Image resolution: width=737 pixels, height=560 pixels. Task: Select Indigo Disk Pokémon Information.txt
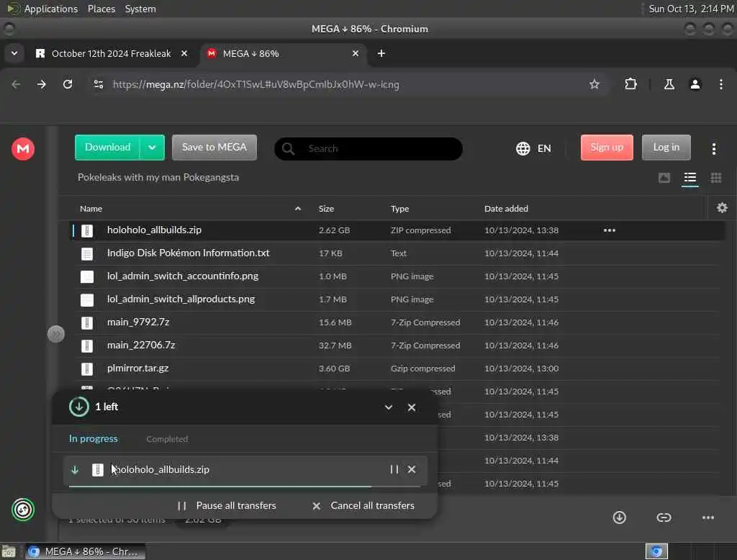(397, 253)
